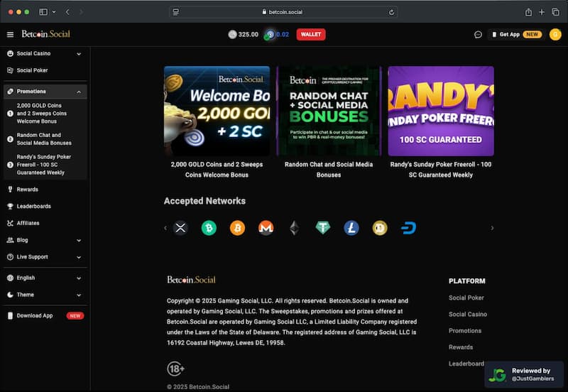Select the Tether network icon
The height and width of the screenshot is (392, 568).
pos(323,228)
